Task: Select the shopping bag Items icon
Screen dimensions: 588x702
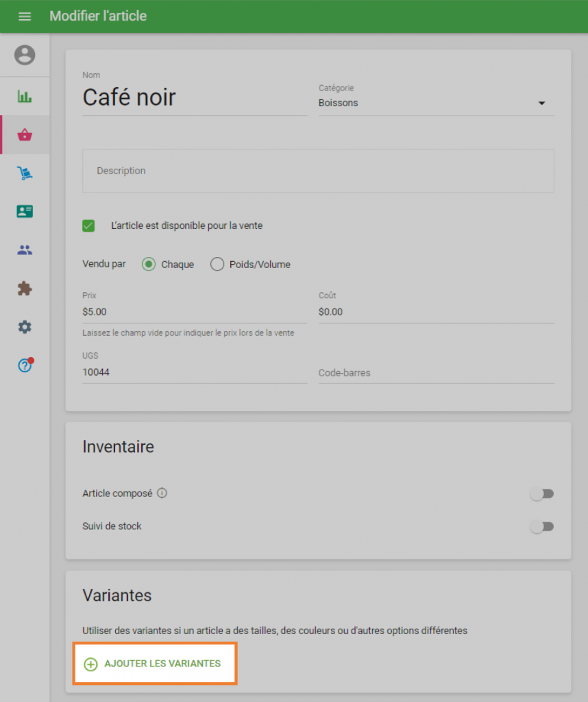Action: tap(25, 134)
